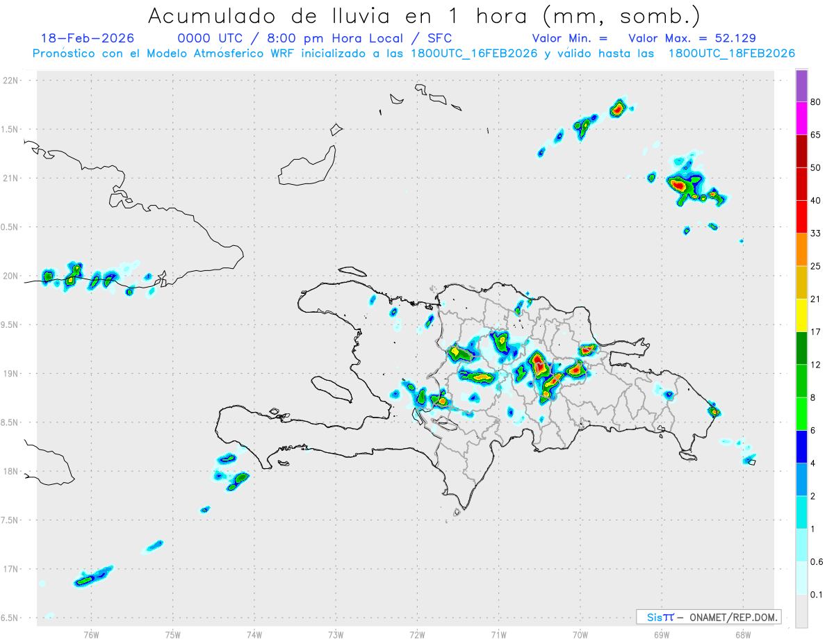Image resolution: width=834 pixels, height=644 pixels.
Task: Click the '71W' longitude axis label
Action: click(x=498, y=634)
